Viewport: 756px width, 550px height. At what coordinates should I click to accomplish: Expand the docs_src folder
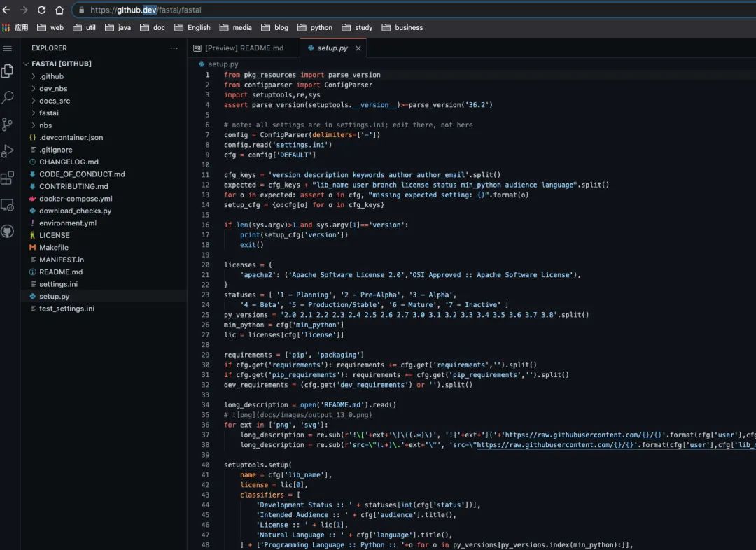point(54,101)
